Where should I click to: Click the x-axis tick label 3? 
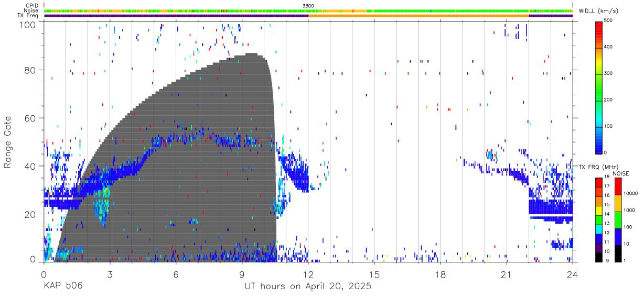(x=110, y=274)
